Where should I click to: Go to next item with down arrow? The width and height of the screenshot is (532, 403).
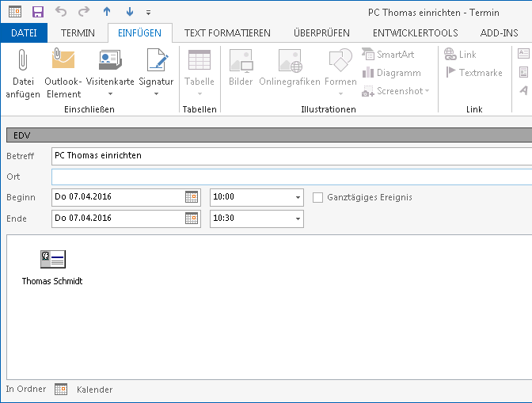tap(130, 12)
